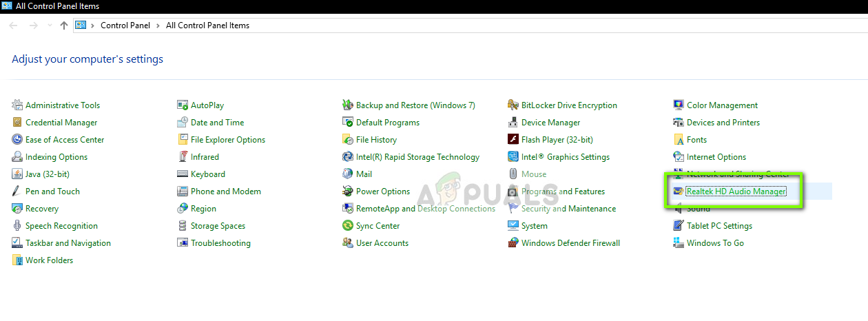Click the Power Options icon
The width and height of the screenshot is (868, 321).
click(348, 191)
